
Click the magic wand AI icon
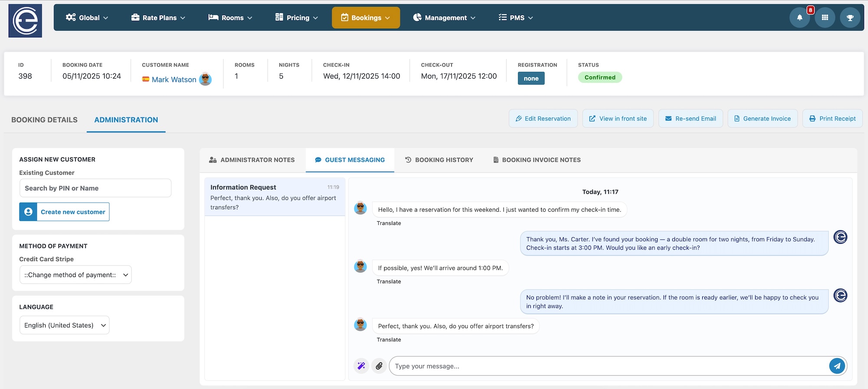[x=361, y=366]
